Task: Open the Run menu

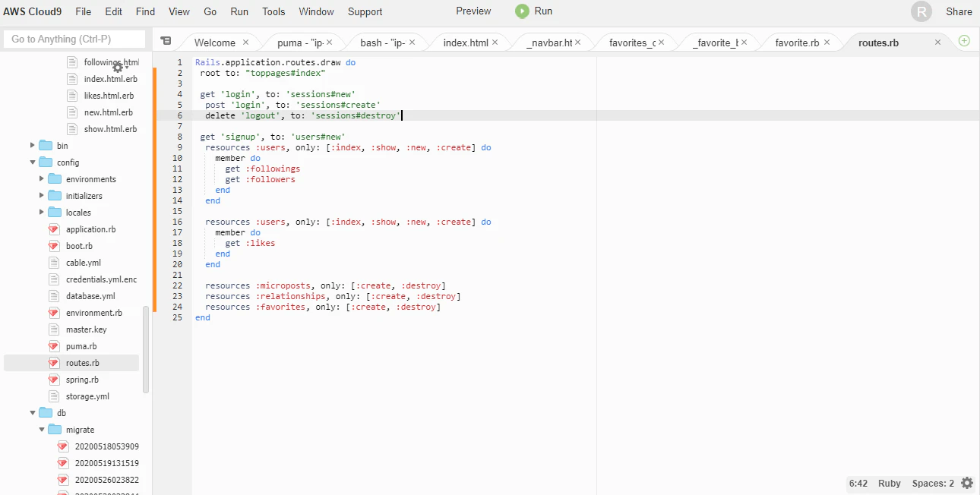Action: [239, 11]
